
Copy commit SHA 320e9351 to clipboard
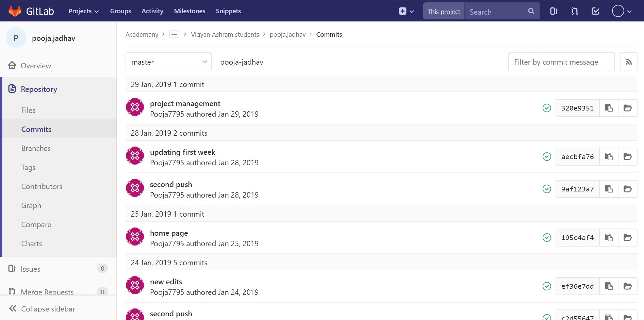(609, 108)
